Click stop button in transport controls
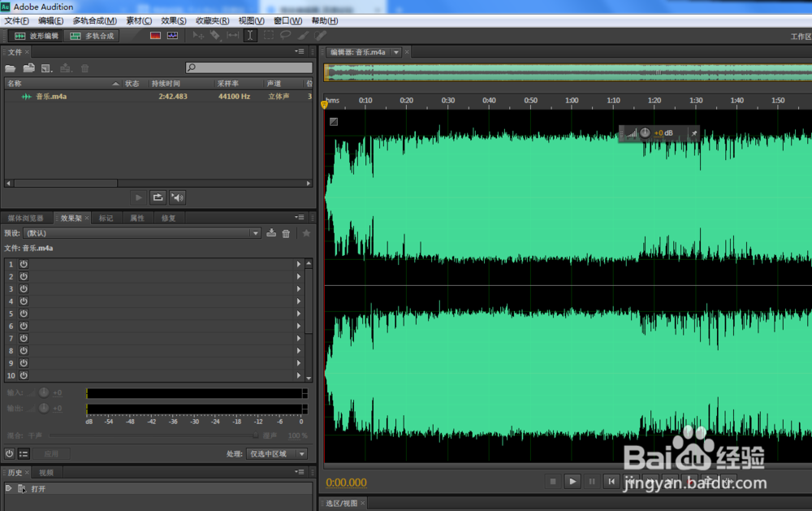This screenshot has height=511, width=812. 553,482
